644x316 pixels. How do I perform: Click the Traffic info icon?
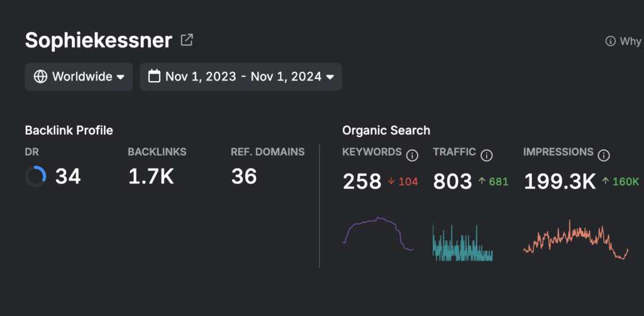[487, 156]
